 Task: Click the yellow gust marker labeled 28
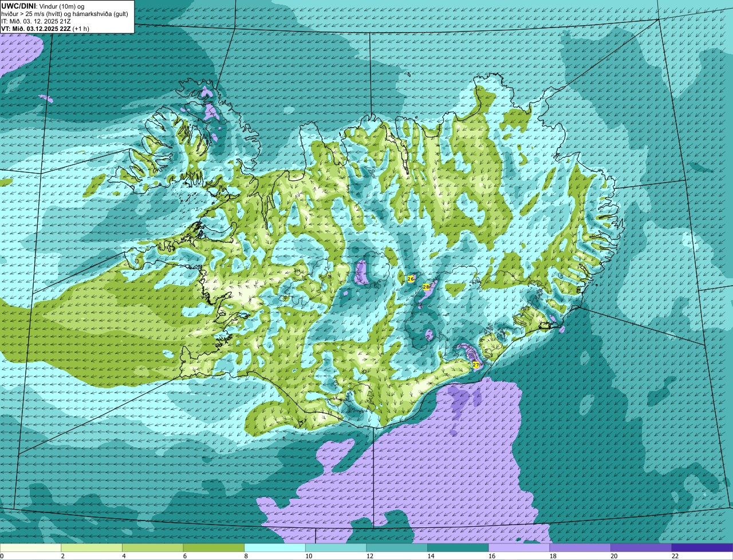click(426, 286)
